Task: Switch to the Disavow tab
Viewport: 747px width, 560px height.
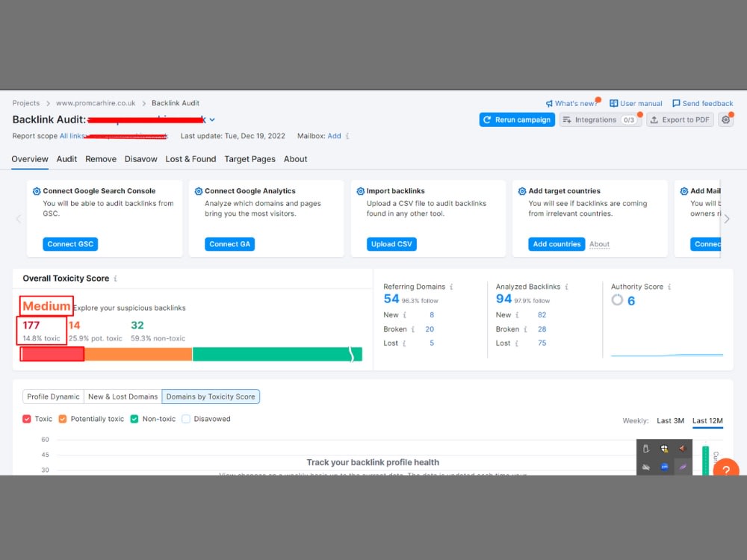Action: coord(141,159)
